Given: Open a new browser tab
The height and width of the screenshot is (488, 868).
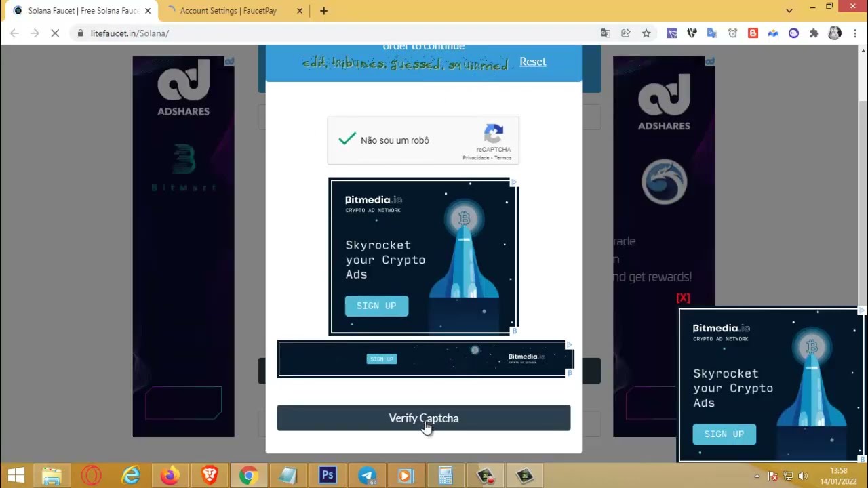Looking at the screenshot, I should 323,11.
